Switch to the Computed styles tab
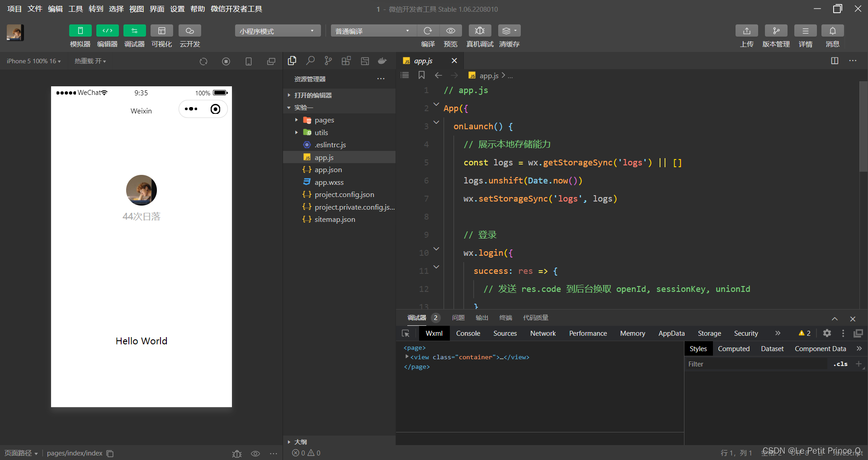This screenshot has height=460, width=868. (x=733, y=349)
